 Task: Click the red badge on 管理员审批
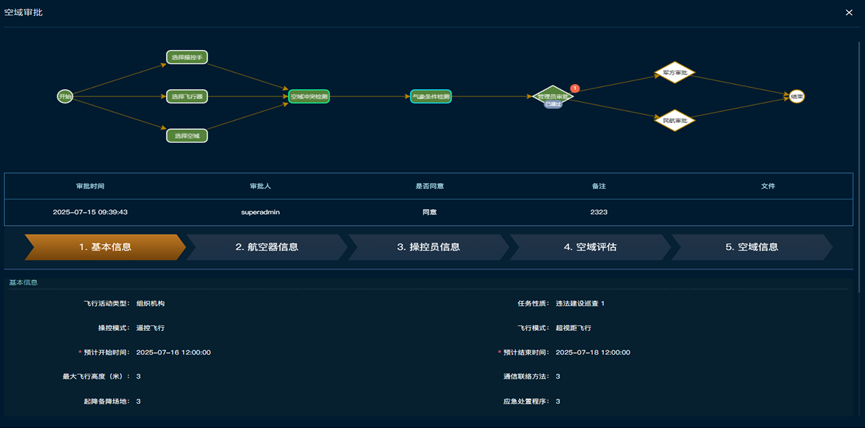coord(574,88)
